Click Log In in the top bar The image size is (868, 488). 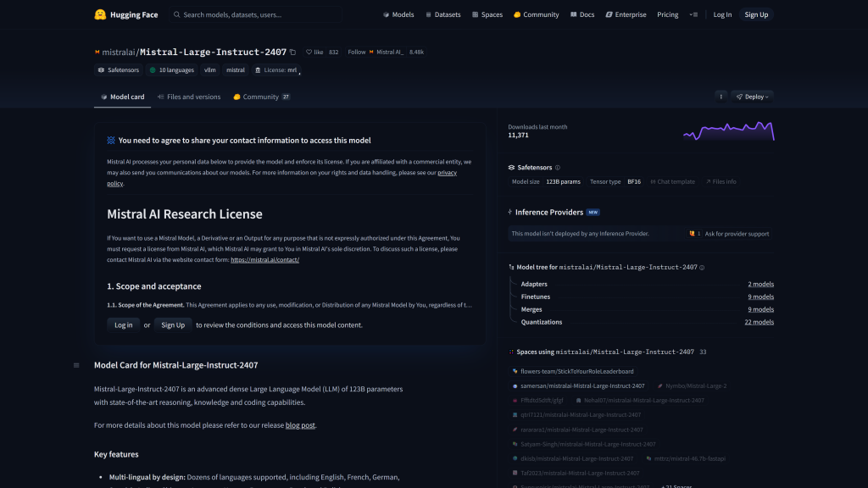[x=722, y=14]
